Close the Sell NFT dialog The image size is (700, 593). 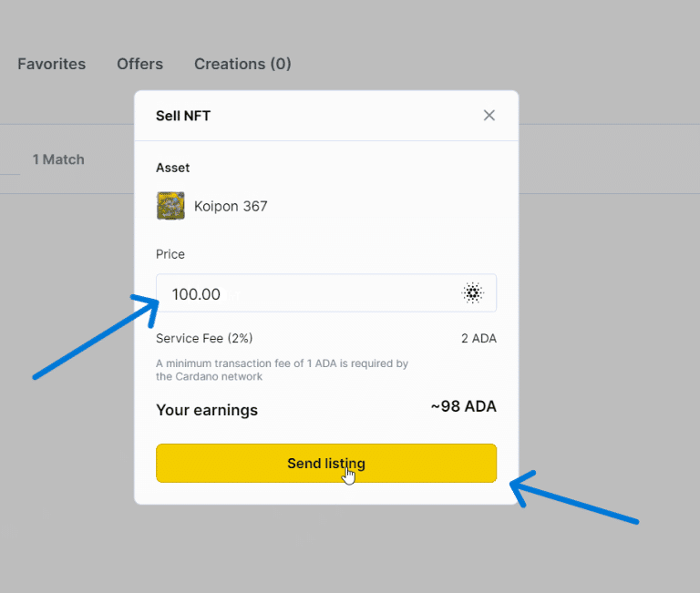pos(489,116)
